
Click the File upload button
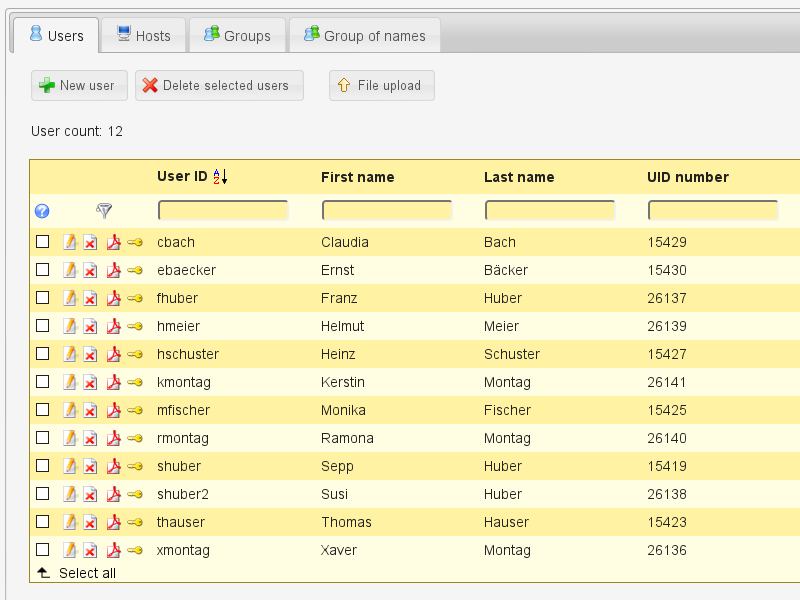381,86
